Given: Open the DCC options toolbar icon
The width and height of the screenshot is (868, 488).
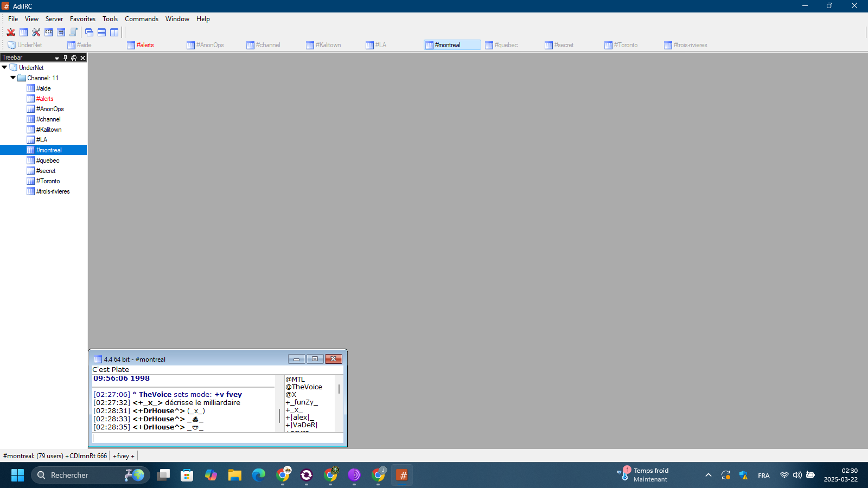Looking at the screenshot, I should coord(48,33).
